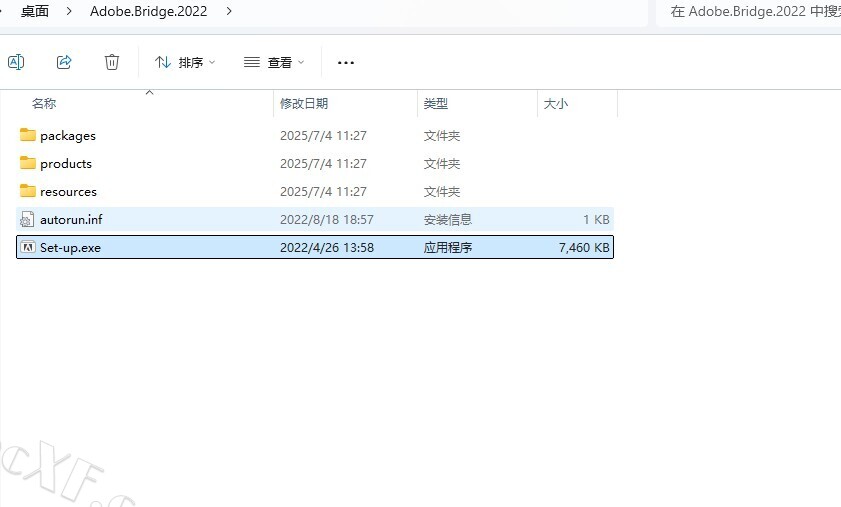
Task: Click the date cell of packages row
Action: point(323,136)
